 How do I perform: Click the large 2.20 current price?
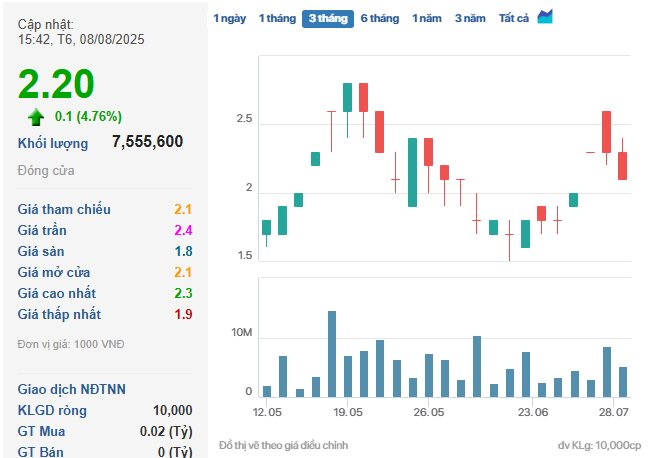[x=56, y=83]
